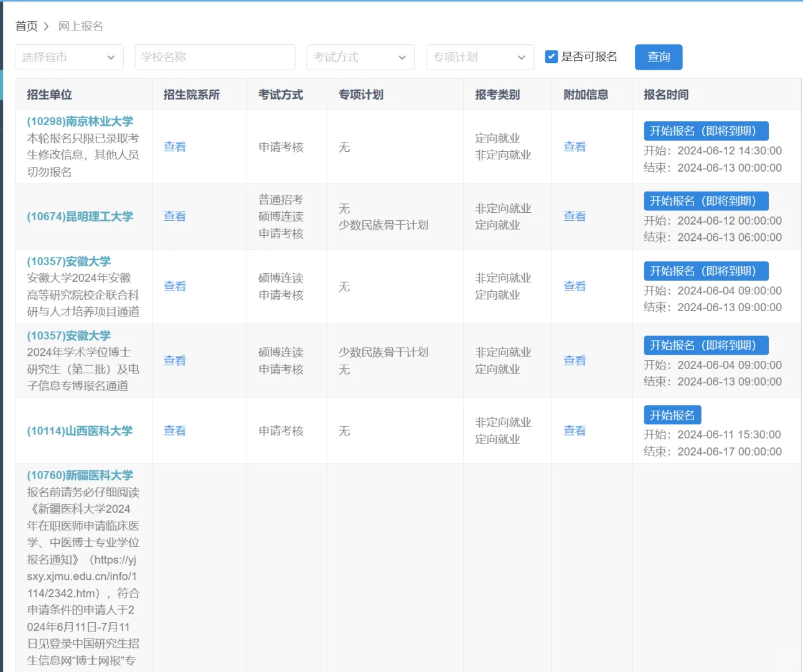
Task: Start registration for 南京林业大学 (即将到期)
Action: [706, 131]
